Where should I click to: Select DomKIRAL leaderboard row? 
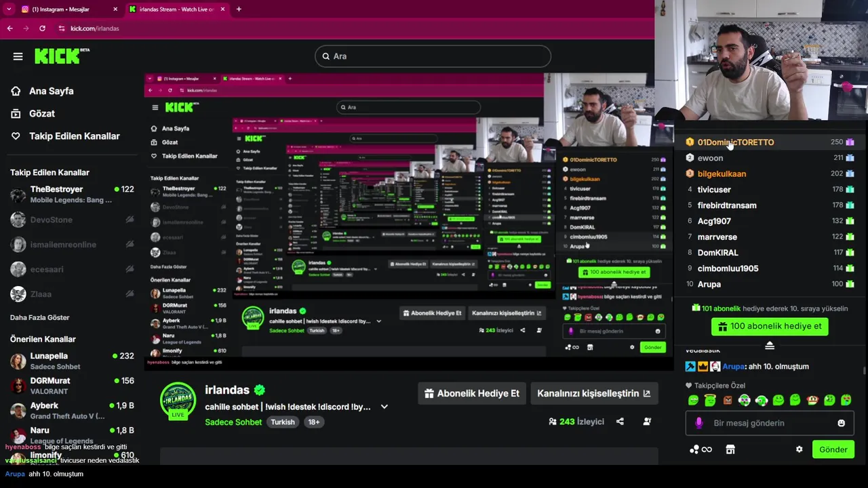(x=770, y=252)
